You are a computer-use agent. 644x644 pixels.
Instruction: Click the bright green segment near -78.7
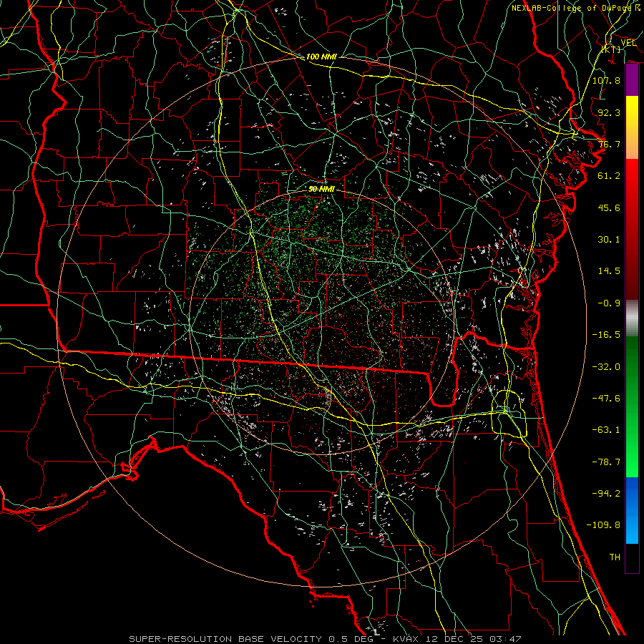(x=632, y=462)
